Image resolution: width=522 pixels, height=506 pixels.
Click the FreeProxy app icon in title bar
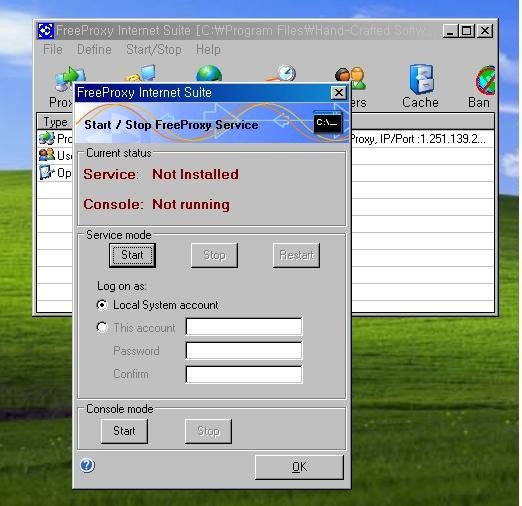(45, 31)
